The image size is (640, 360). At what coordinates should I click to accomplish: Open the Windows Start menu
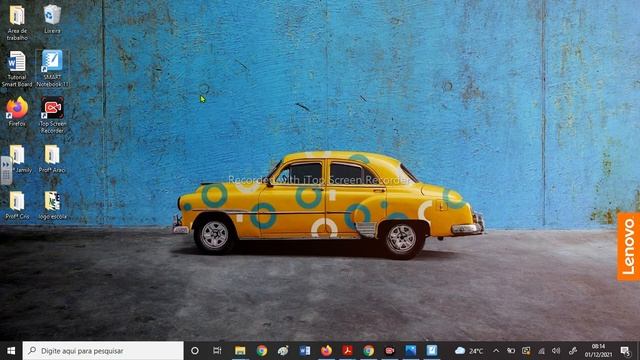11,351
